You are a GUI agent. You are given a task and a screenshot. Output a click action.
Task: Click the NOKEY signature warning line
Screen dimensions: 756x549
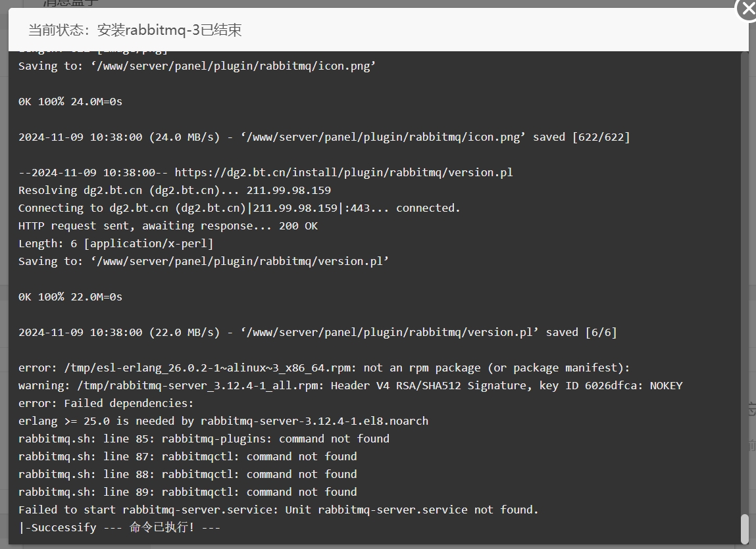(351, 385)
